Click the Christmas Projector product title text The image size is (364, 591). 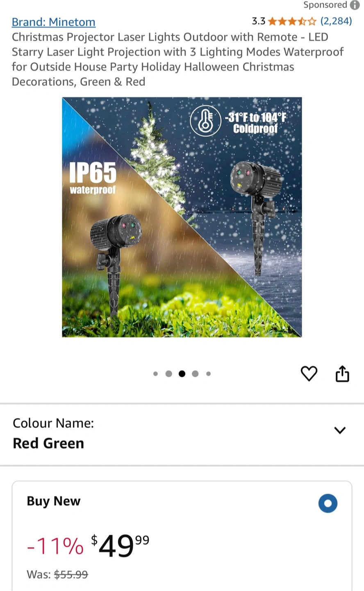tap(178, 59)
